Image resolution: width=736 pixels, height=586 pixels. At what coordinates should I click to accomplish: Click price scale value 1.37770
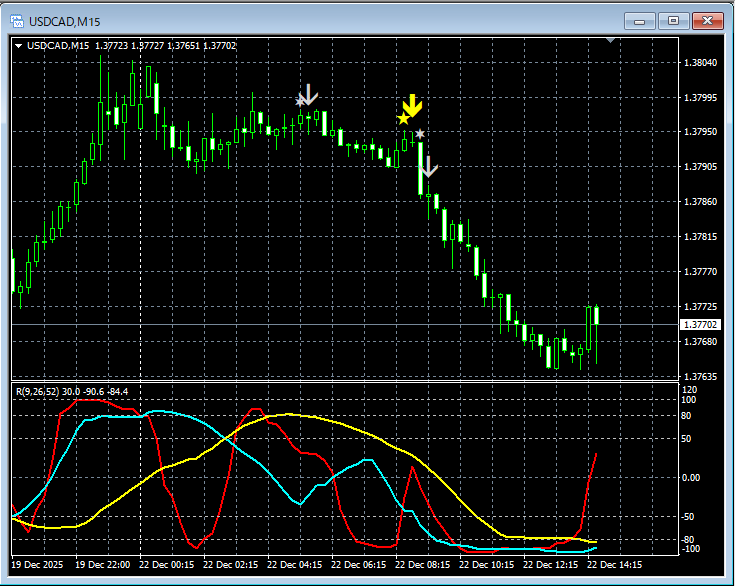(700, 272)
